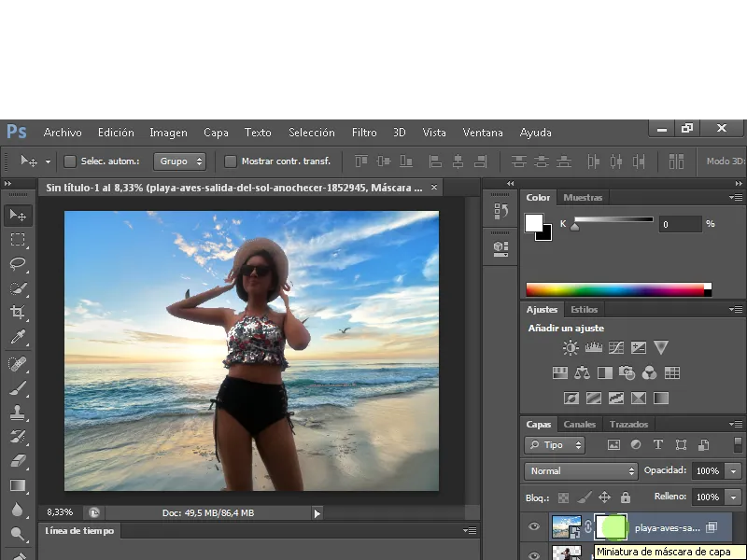Click the K percentage value field
747x560 pixels.
click(x=680, y=224)
